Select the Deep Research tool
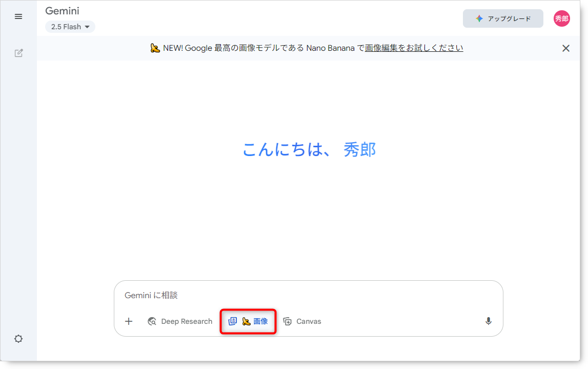The width and height of the screenshot is (588, 369). click(x=180, y=321)
